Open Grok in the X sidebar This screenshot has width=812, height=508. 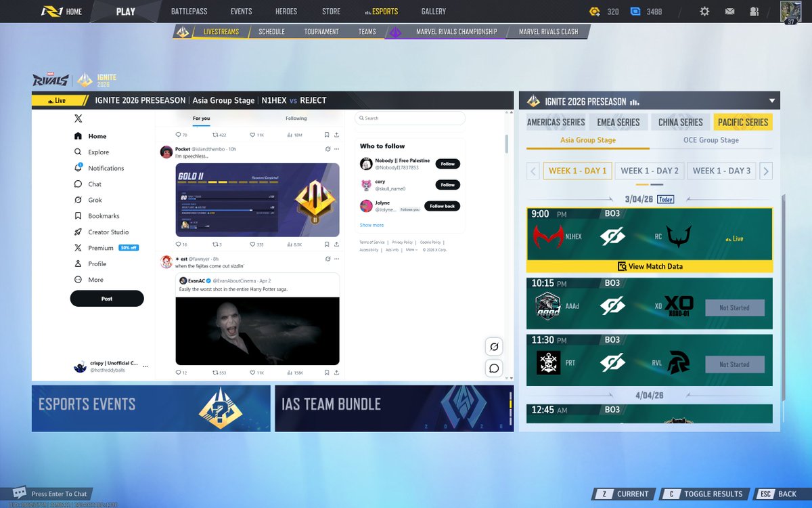[x=88, y=200]
